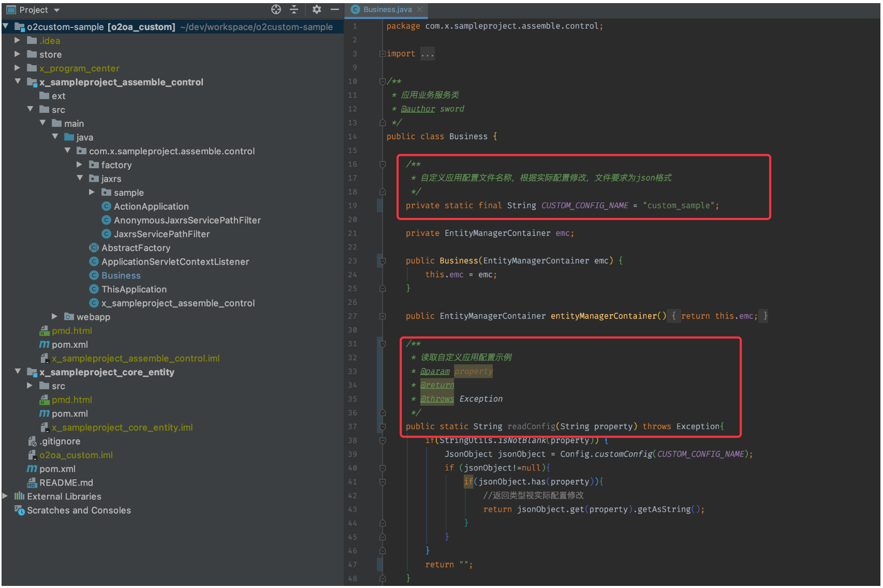Click the locate/scroll-from-source crosshair icon

tap(276, 9)
